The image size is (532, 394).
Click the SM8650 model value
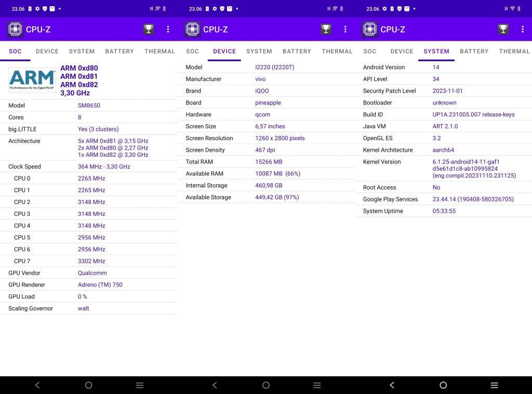(x=89, y=105)
